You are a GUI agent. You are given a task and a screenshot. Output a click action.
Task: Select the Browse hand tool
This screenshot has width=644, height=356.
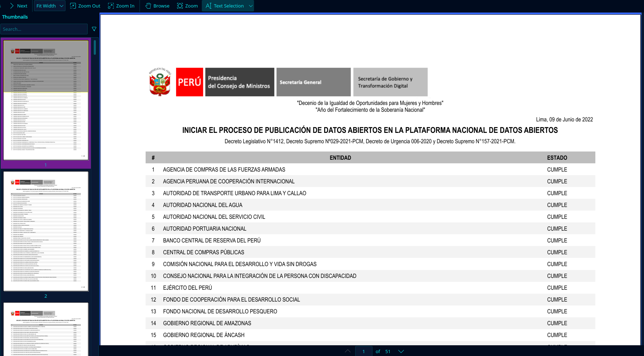point(157,6)
